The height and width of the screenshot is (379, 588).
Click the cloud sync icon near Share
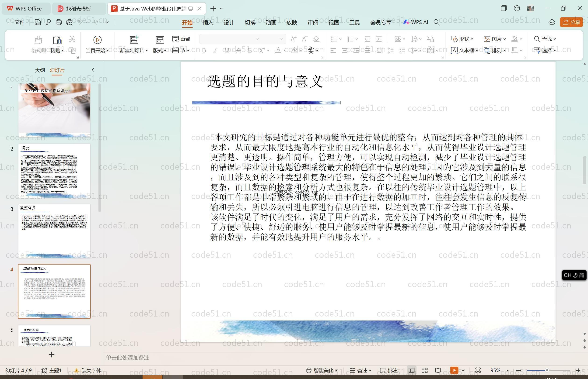pos(552,22)
